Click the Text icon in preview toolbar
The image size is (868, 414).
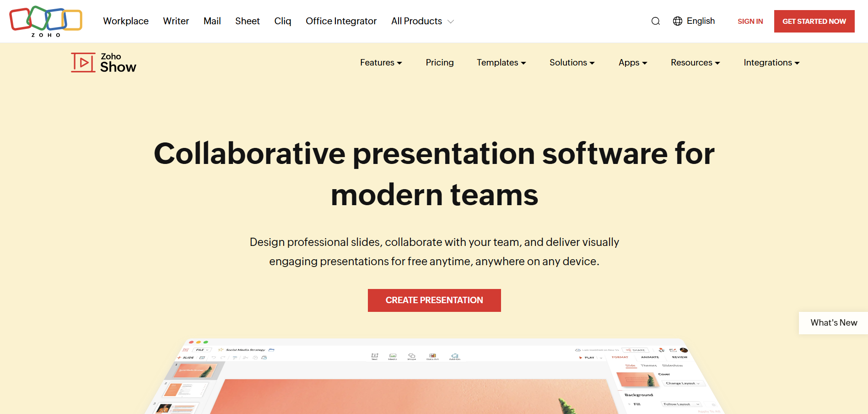coord(375,356)
